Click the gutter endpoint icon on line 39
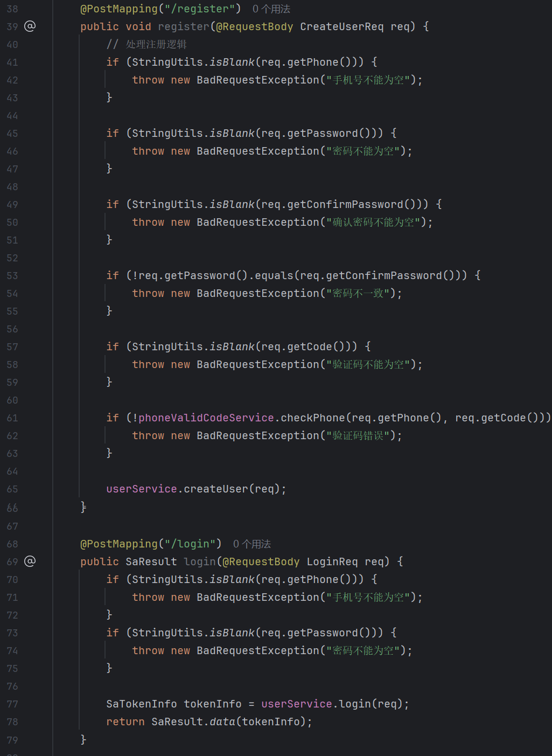Image resolution: width=552 pixels, height=756 pixels. pos(30,26)
